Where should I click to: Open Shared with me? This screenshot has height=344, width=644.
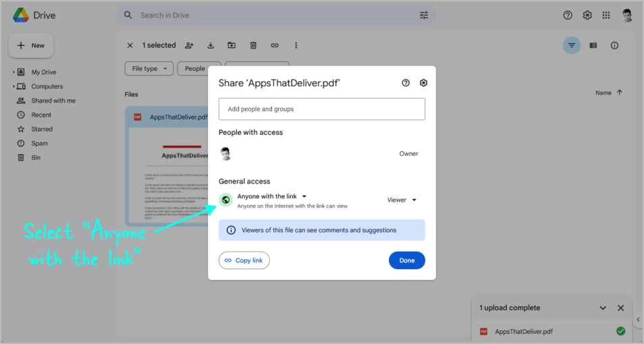pyautogui.click(x=53, y=101)
